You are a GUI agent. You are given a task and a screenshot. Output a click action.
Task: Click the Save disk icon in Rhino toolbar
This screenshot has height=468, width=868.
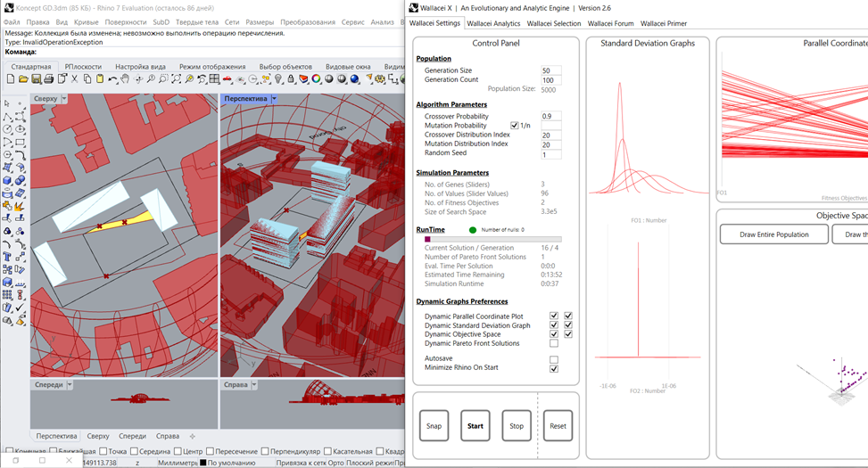(x=36, y=79)
